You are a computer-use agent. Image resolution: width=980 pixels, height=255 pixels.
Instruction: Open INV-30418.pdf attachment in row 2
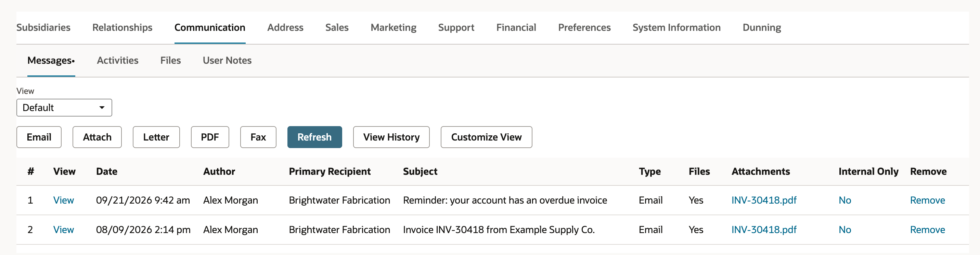click(763, 229)
